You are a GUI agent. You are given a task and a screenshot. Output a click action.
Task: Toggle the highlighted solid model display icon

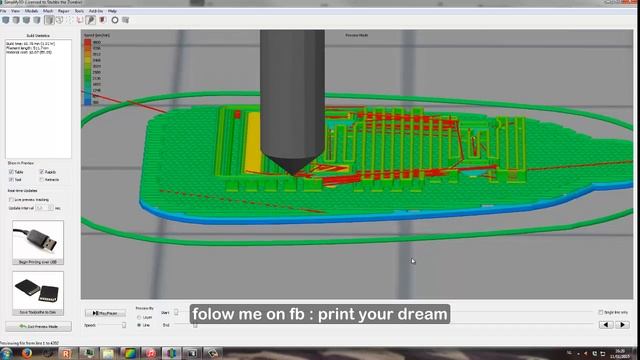[49, 20]
